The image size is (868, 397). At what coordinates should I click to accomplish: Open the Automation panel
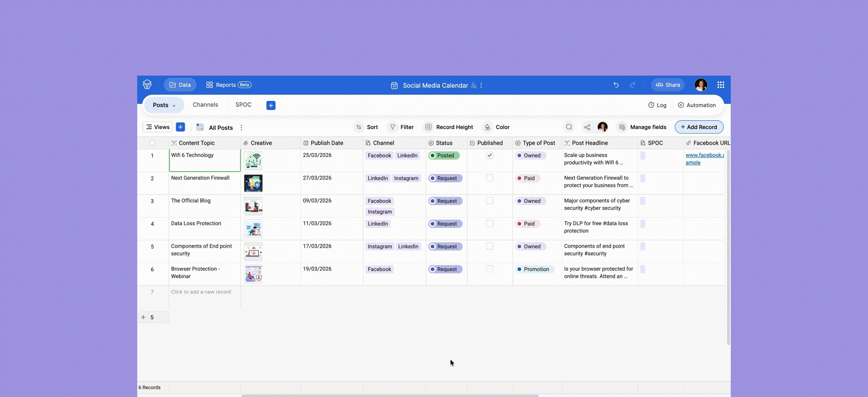[697, 105]
